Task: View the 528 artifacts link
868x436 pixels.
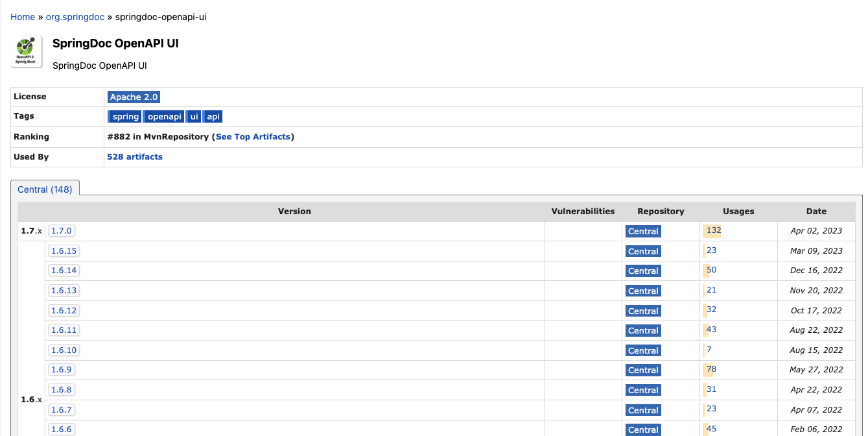Action: pos(135,157)
